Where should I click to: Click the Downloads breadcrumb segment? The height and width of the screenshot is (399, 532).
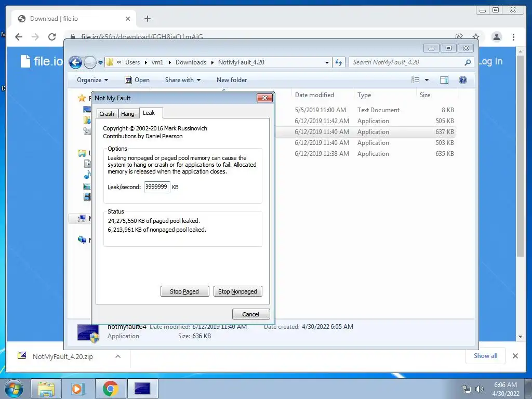click(x=191, y=62)
